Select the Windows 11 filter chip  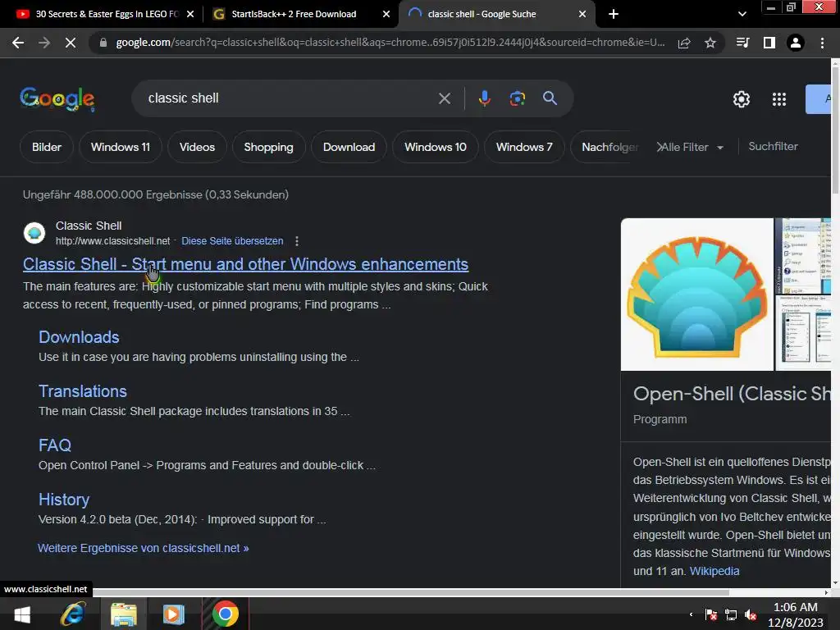click(121, 147)
